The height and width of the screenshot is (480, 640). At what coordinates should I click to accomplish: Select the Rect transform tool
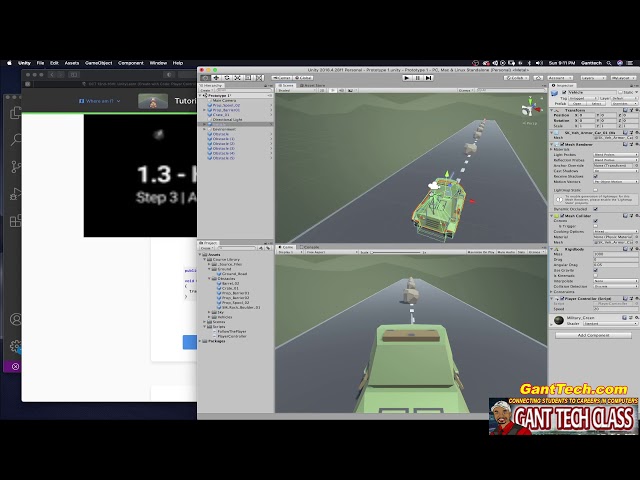point(248,78)
